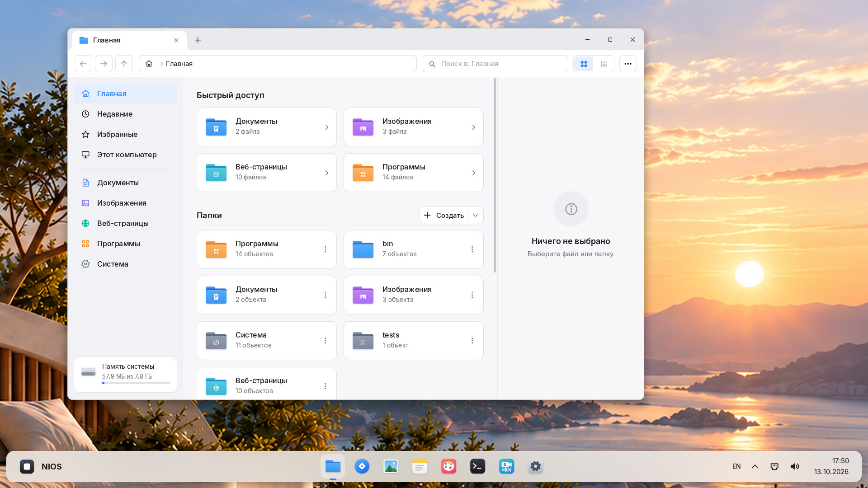
Task: Click the Создать button
Action: click(443, 216)
